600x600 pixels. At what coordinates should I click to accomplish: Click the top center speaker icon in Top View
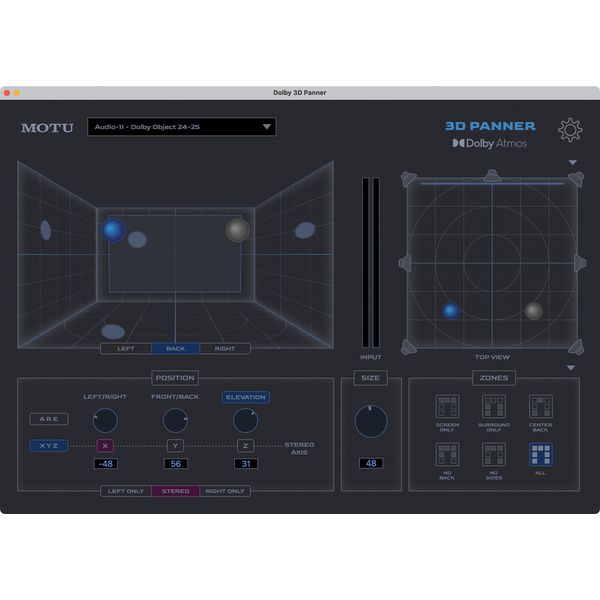[x=492, y=175]
